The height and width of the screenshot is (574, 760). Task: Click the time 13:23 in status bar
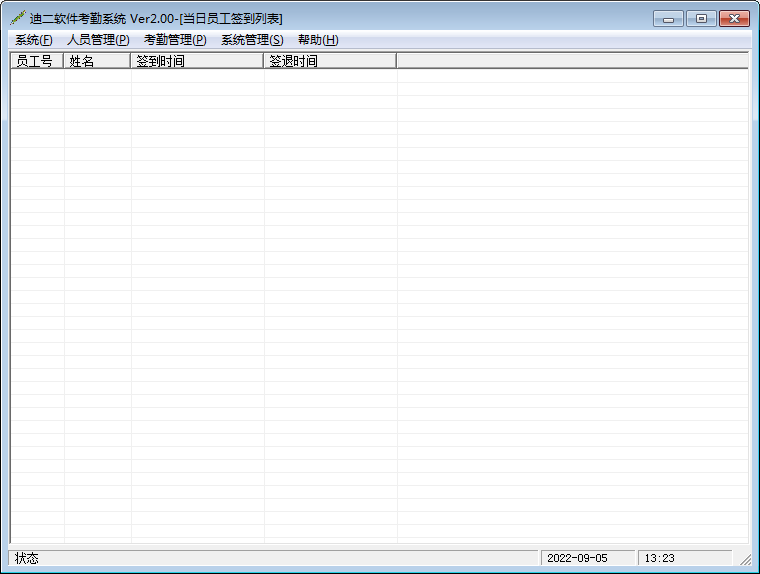(685, 558)
